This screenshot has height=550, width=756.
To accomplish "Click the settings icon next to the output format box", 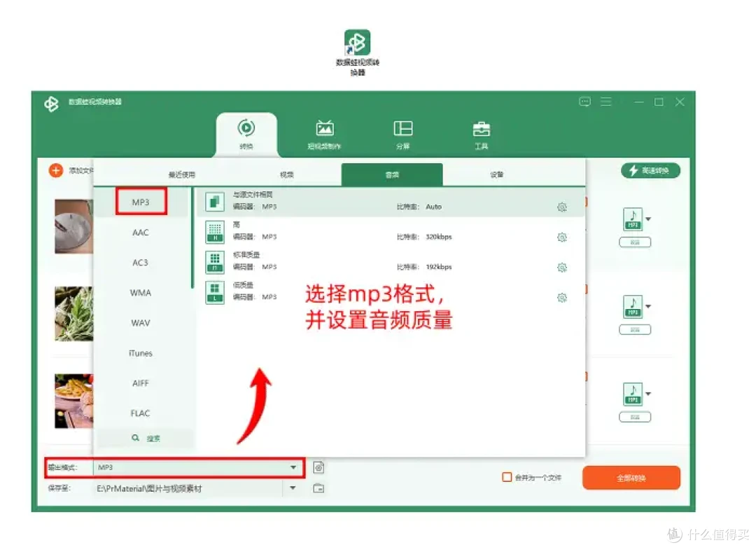I will (x=318, y=467).
